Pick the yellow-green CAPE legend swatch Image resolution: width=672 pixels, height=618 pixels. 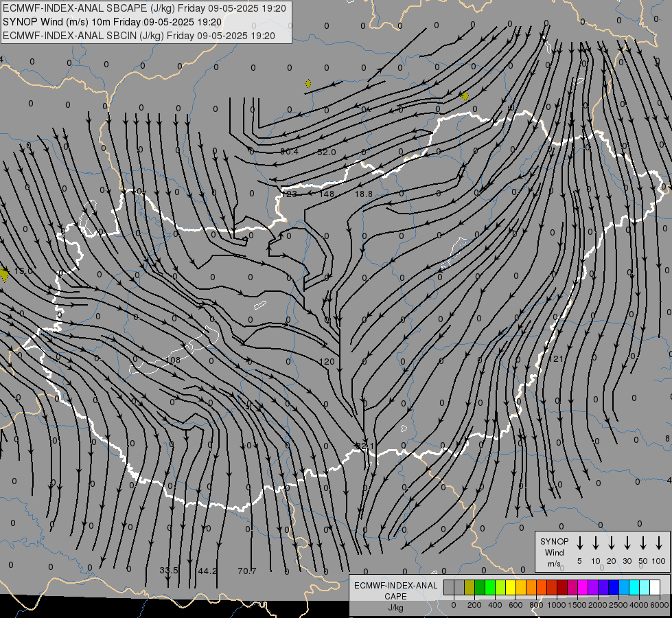500,587
